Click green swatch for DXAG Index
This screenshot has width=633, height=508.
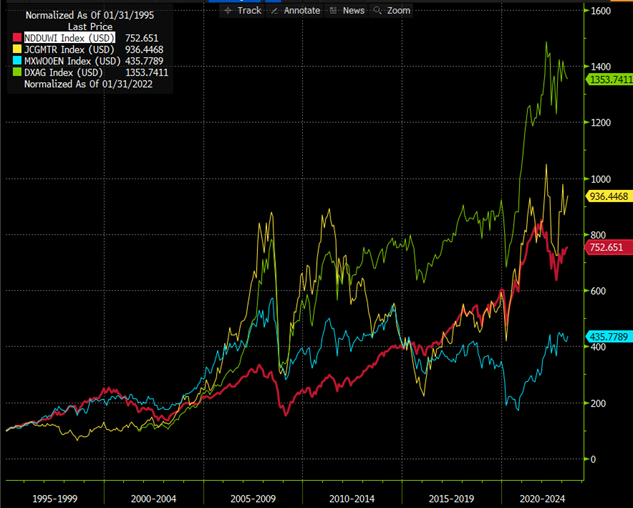coord(14,73)
